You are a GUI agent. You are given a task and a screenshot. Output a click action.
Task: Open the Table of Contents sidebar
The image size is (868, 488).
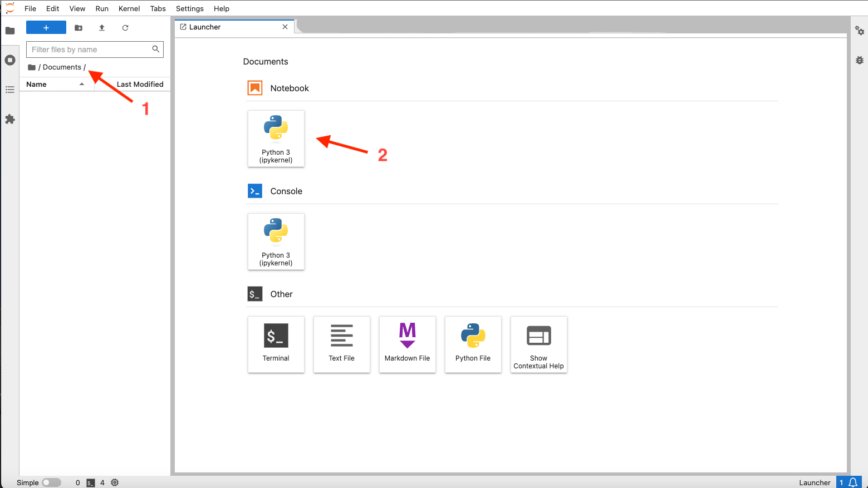coord(10,90)
